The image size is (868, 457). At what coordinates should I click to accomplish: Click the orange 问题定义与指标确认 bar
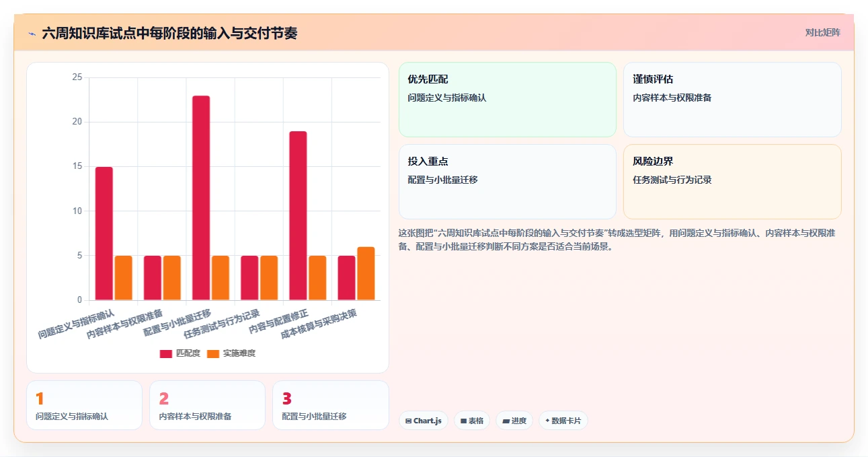pos(124,278)
